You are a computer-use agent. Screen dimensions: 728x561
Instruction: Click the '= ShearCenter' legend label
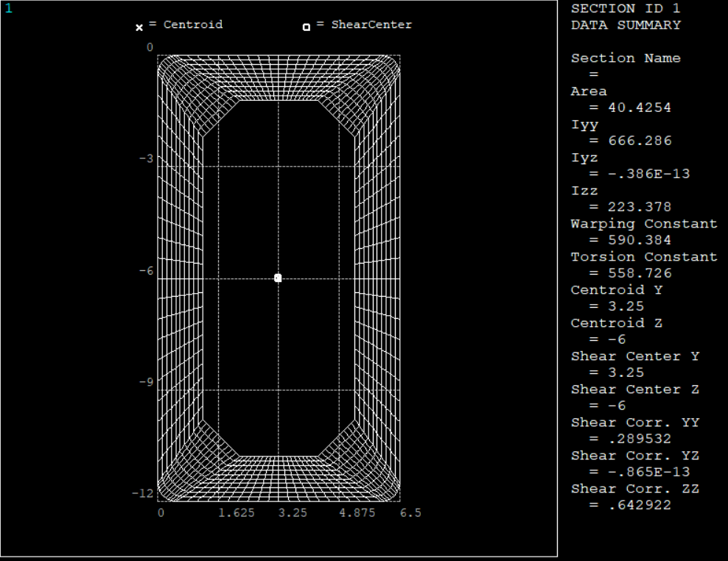pos(365,24)
